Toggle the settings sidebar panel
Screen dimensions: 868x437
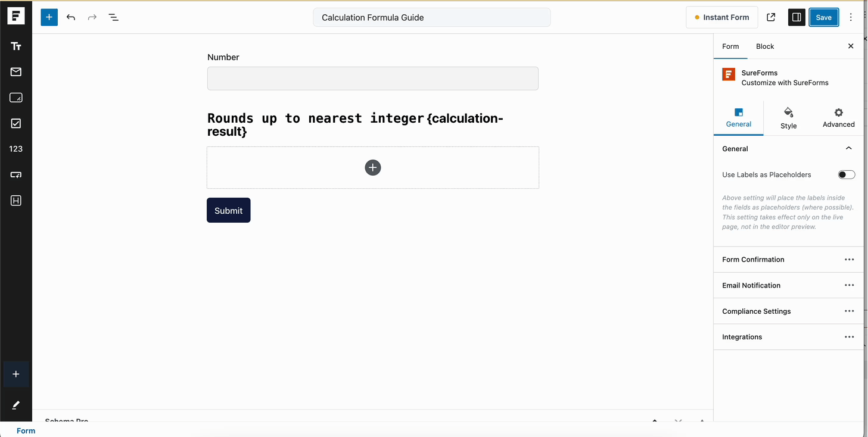[x=796, y=17]
